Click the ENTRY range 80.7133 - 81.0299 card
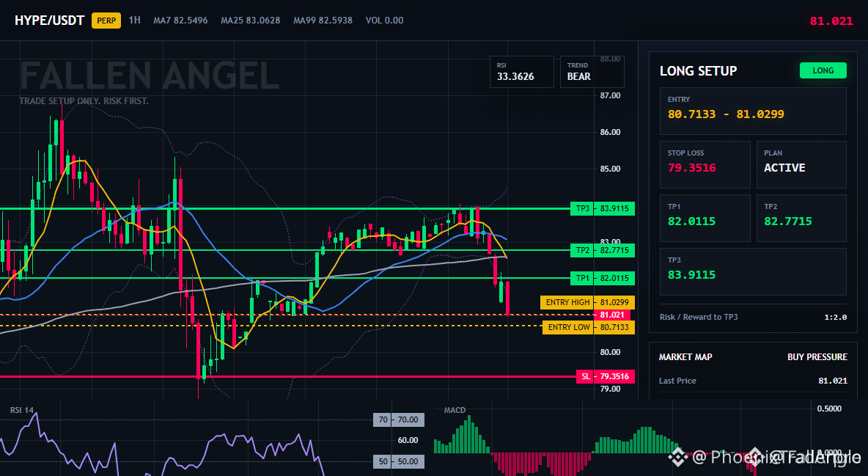 coord(753,111)
